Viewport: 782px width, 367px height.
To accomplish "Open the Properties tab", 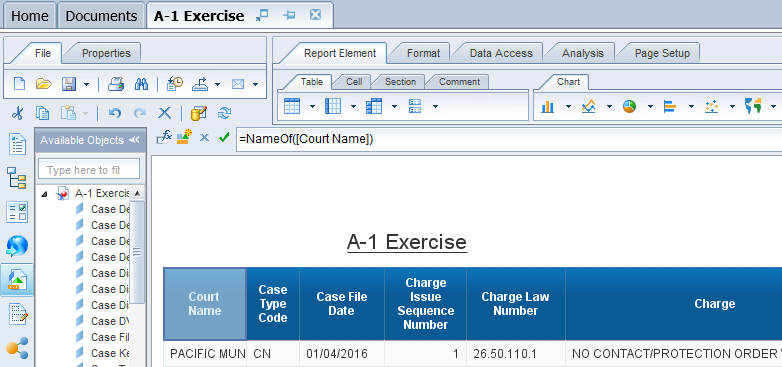I will pyautogui.click(x=106, y=53).
